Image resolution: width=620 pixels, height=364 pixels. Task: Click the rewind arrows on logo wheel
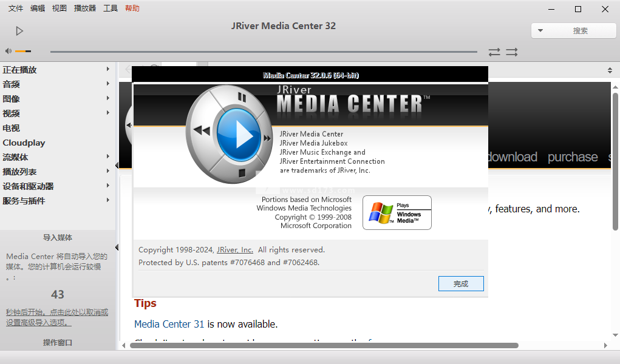202,130
